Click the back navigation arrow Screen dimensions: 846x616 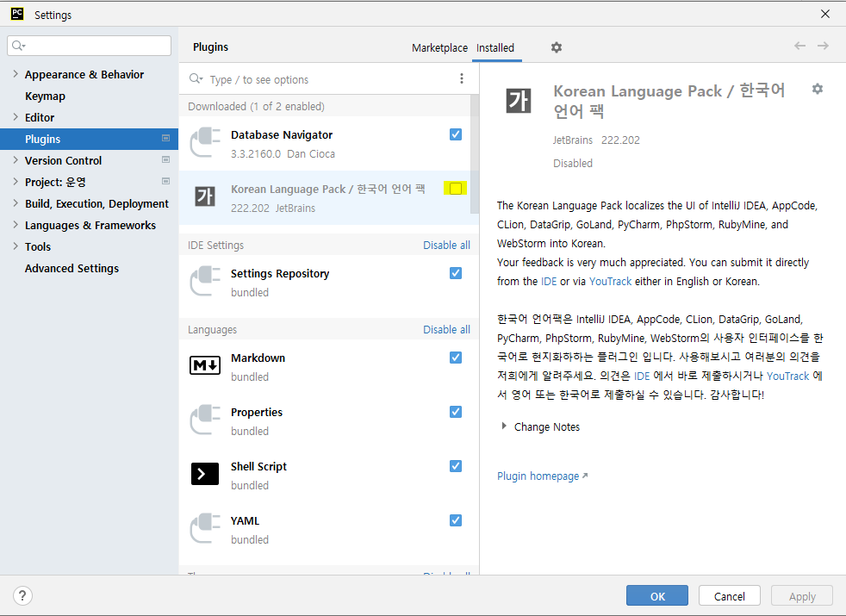pyautogui.click(x=799, y=46)
